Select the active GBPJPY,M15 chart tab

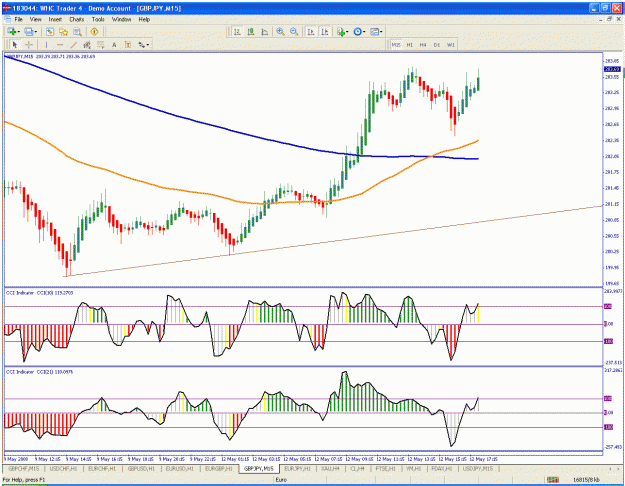tap(259, 468)
